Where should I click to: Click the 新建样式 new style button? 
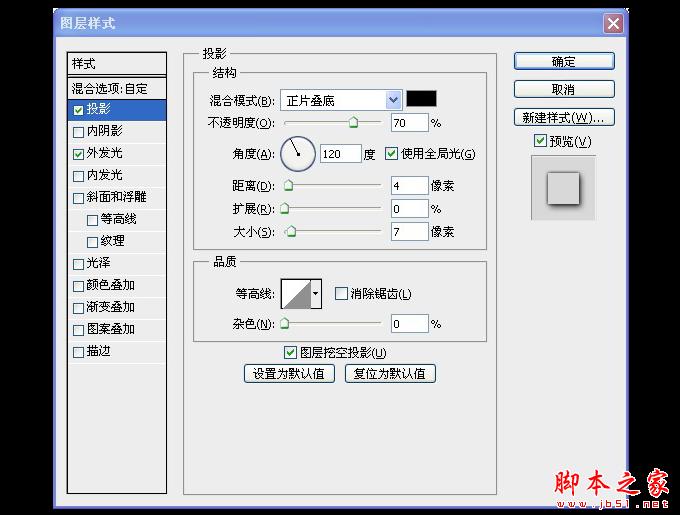(564, 117)
